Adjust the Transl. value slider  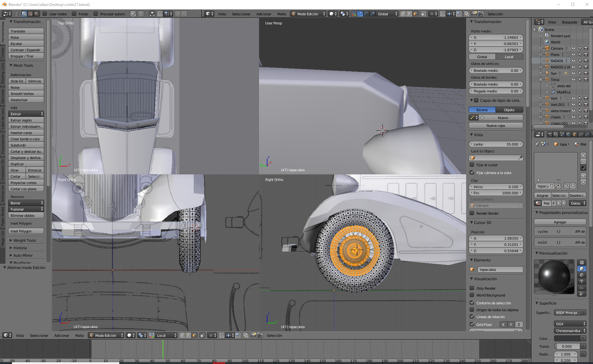pos(567,346)
